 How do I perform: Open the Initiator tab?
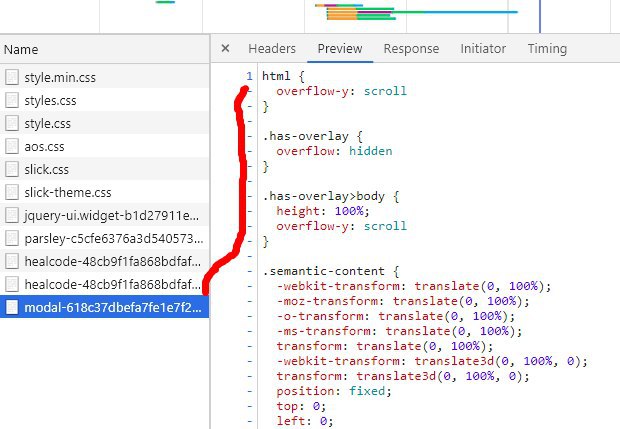click(483, 49)
